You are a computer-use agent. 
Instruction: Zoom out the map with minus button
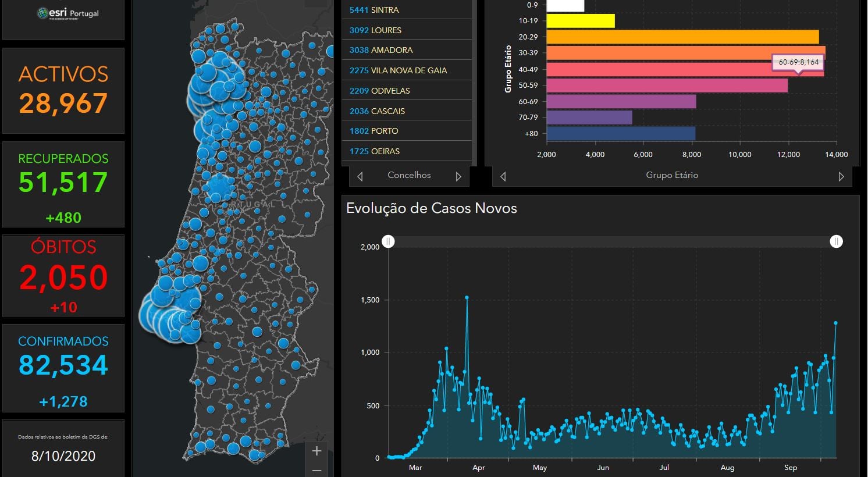(316, 469)
